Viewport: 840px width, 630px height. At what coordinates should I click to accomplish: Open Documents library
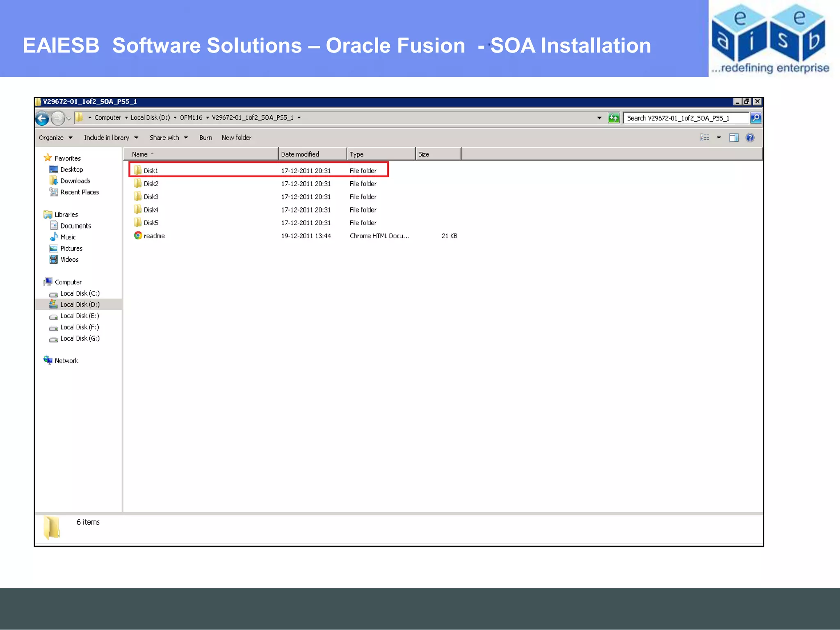pyautogui.click(x=75, y=226)
